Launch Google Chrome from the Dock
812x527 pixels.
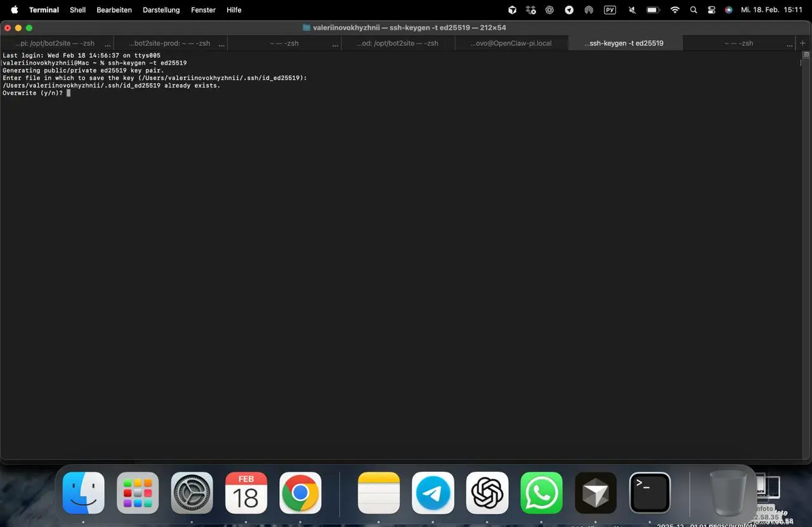point(300,493)
